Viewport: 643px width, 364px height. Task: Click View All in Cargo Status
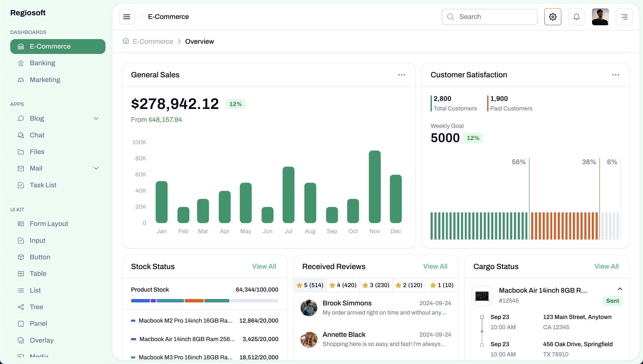606,266
